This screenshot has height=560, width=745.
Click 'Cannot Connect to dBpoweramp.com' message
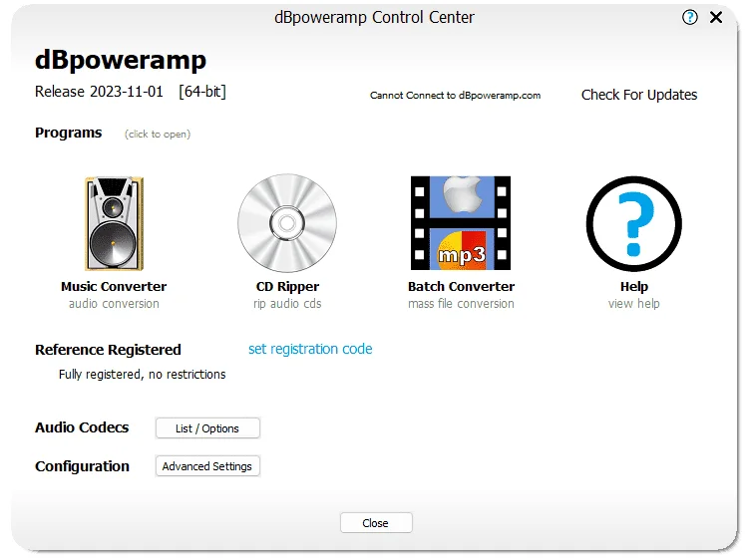tap(455, 96)
